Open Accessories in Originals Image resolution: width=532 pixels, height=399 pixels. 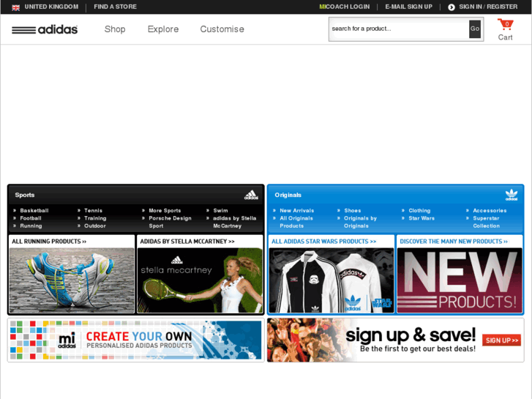pyautogui.click(x=490, y=211)
